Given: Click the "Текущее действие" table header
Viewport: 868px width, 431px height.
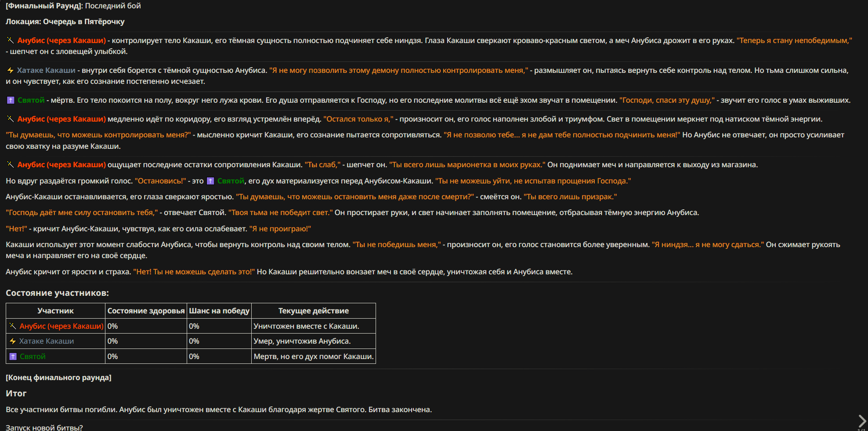Looking at the screenshot, I should pos(314,311).
